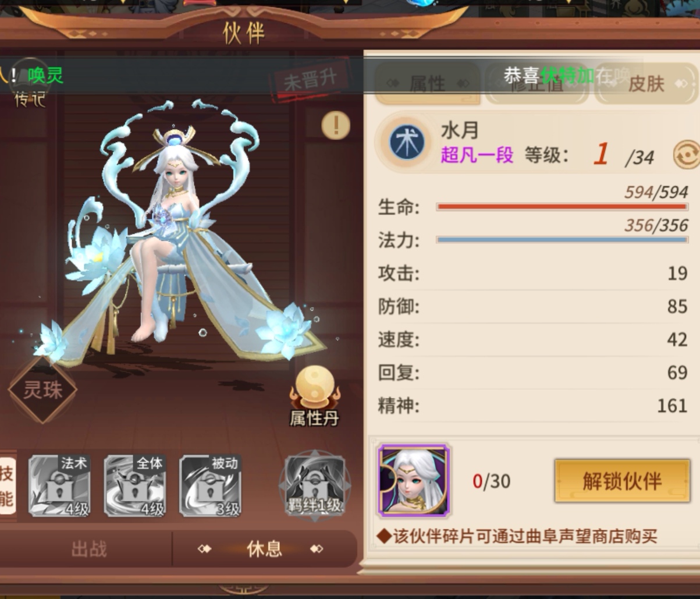
Task: Click the 生命 red health bar
Action: (x=562, y=207)
